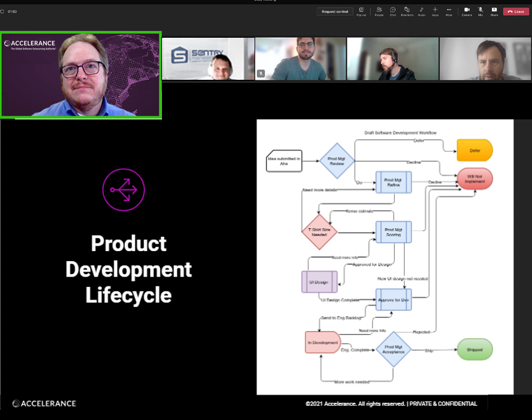Image resolution: width=532 pixels, height=420 pixels.
Task: Click the meeting timer 01:50
Action: (12, 12)
